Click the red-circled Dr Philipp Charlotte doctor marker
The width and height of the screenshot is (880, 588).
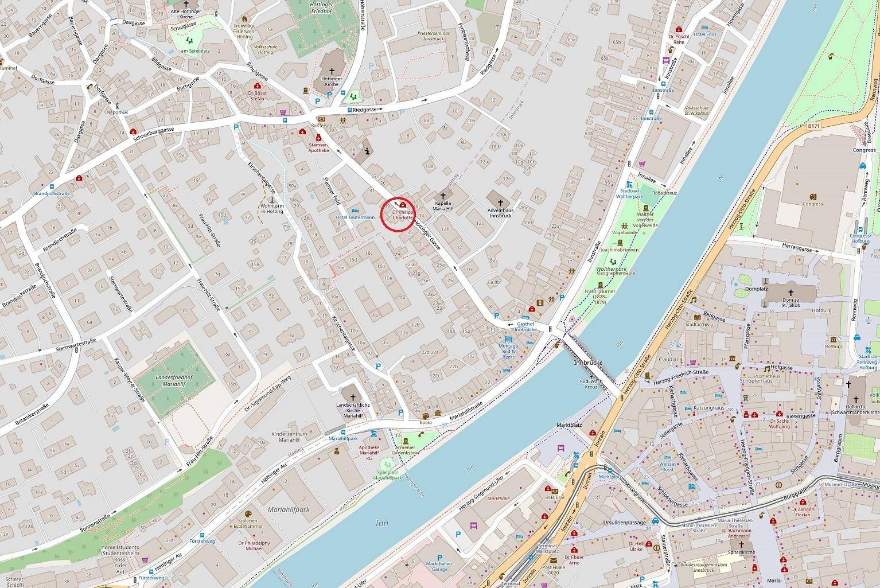coord(403,204)
